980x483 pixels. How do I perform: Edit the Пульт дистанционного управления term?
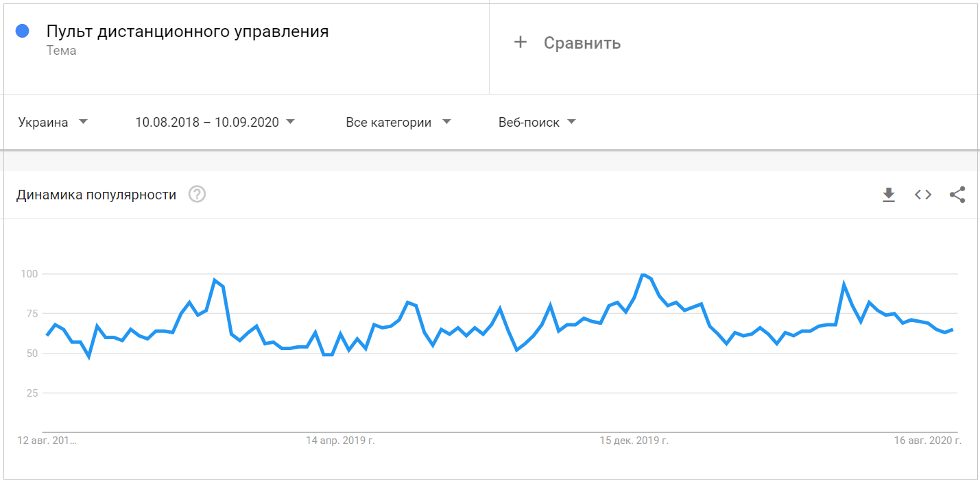pyautogui.click(x=187, y=32)
